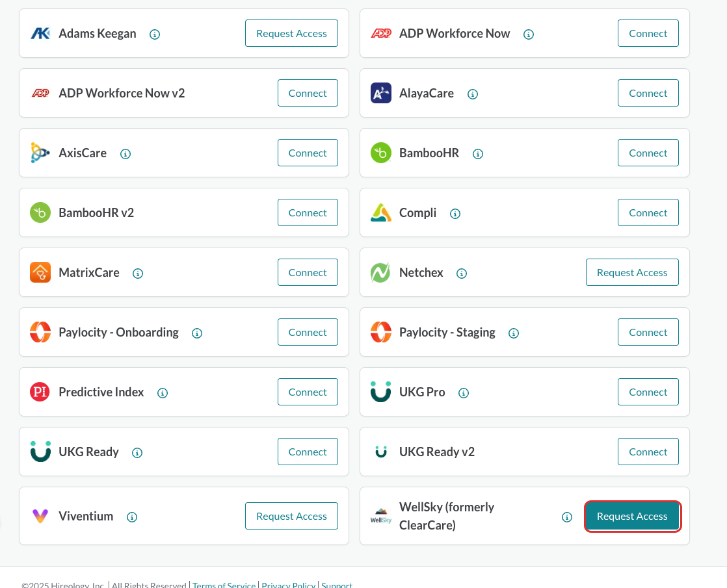Image resolution: width=727 pixels, height=588 pixels.
Task: Click the info icon beside UKG Ready
Action: pos(137,453)
